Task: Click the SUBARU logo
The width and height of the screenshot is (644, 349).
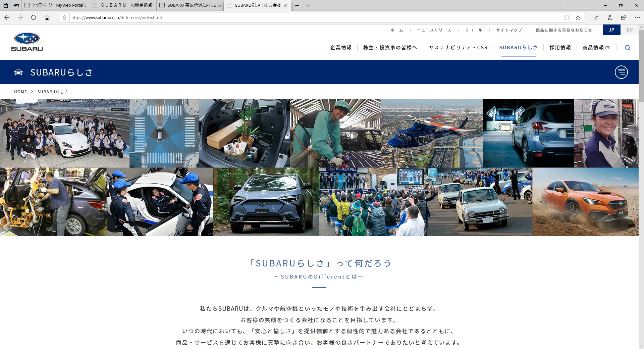Action: click(x=27, y=42)
